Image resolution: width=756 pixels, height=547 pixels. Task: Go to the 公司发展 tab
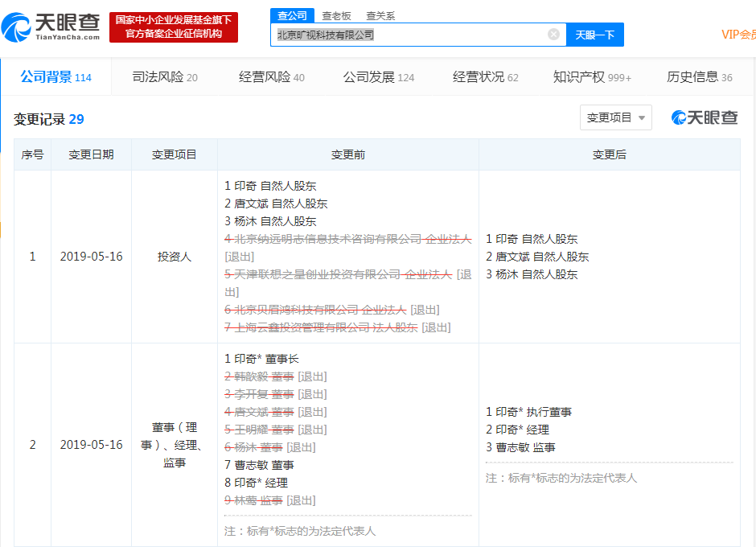(378, 77)
